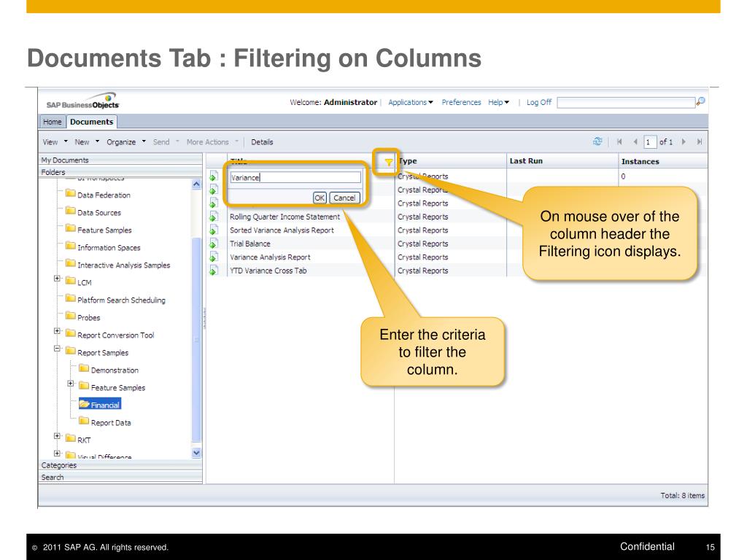Click the folder tree scroll down arrow
747x560 pixels.
(197, 453)
